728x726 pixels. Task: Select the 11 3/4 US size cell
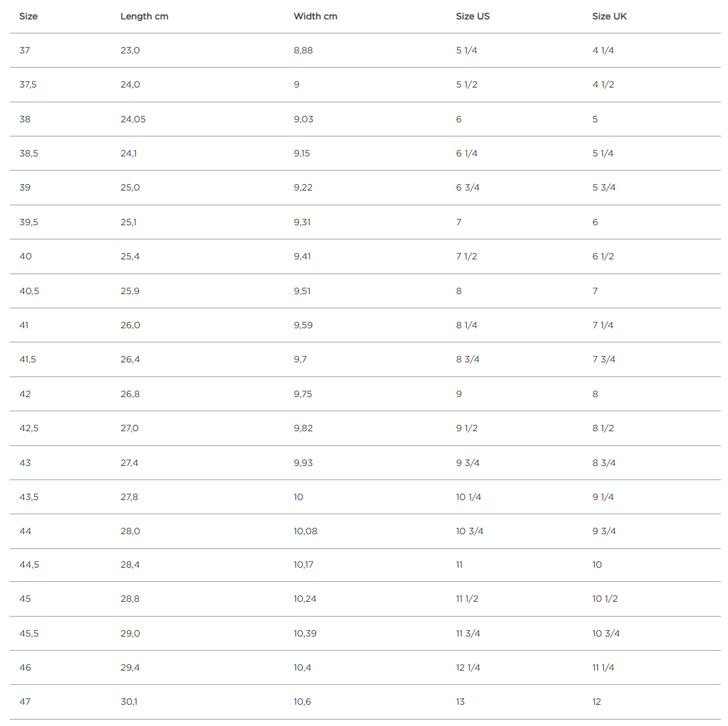pos(468,633)
